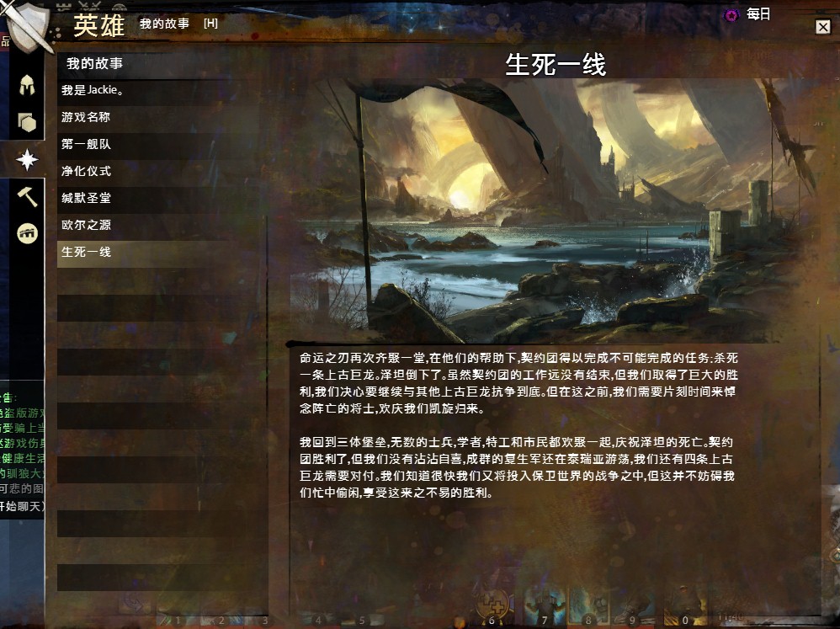Screen dimensions: 840x629
Task: Select the round arena icon in sidebar
Action: point(27,233)
